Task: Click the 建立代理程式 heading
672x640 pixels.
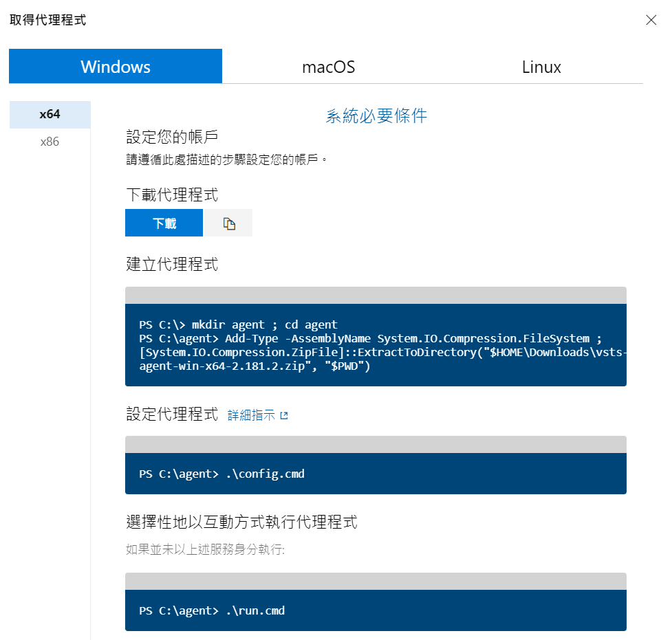Action: pos(172,264)
